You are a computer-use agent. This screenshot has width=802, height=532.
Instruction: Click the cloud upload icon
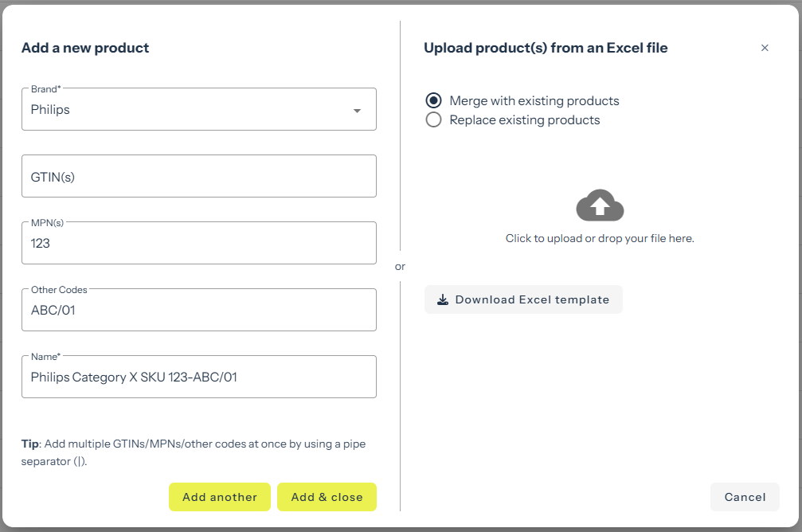pyautogui.click(x=600, y=206)
